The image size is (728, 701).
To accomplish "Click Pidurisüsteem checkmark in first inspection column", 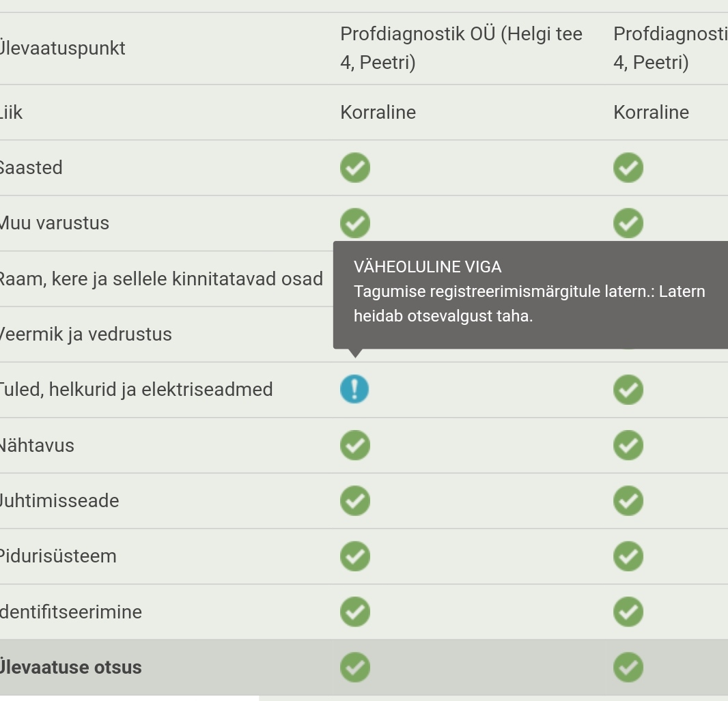I will click(x=354, y=556).
